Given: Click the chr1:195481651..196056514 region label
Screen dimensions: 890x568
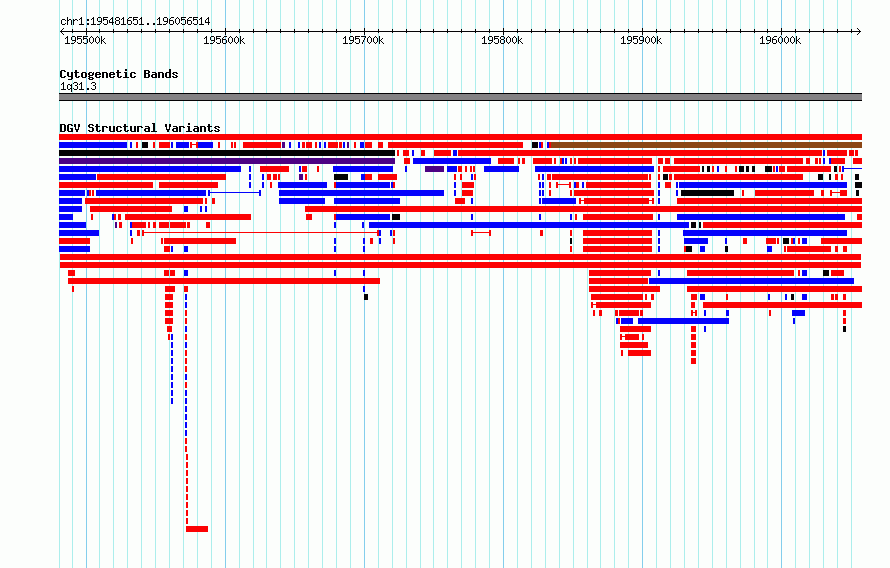Looking at the screenshot, I should pos(135,21).
